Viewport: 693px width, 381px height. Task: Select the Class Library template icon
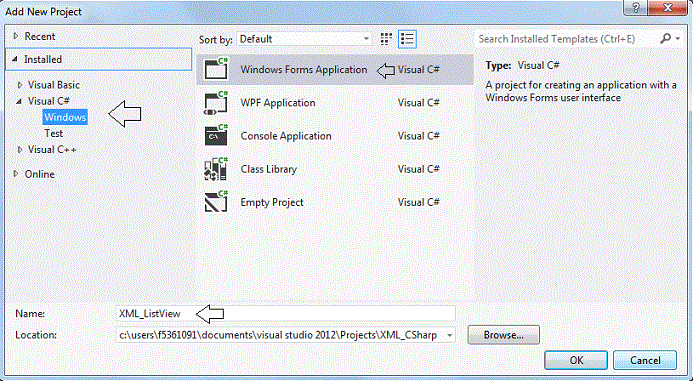point(216,169)
